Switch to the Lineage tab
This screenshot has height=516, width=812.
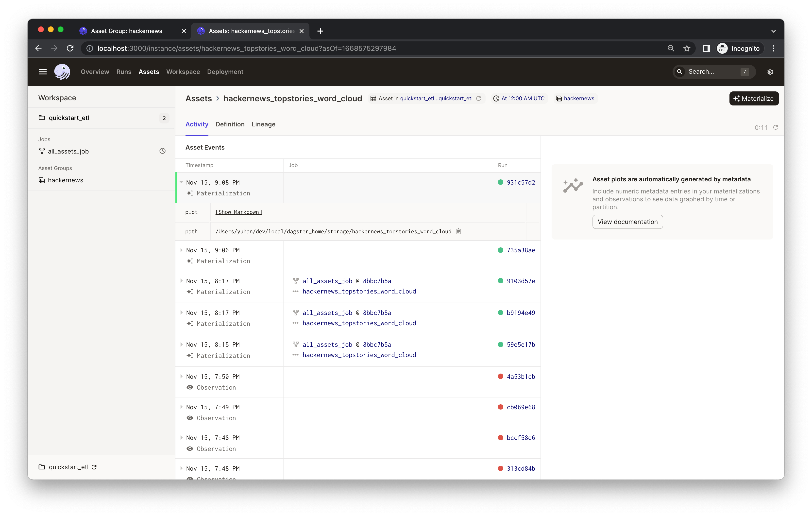263,124
